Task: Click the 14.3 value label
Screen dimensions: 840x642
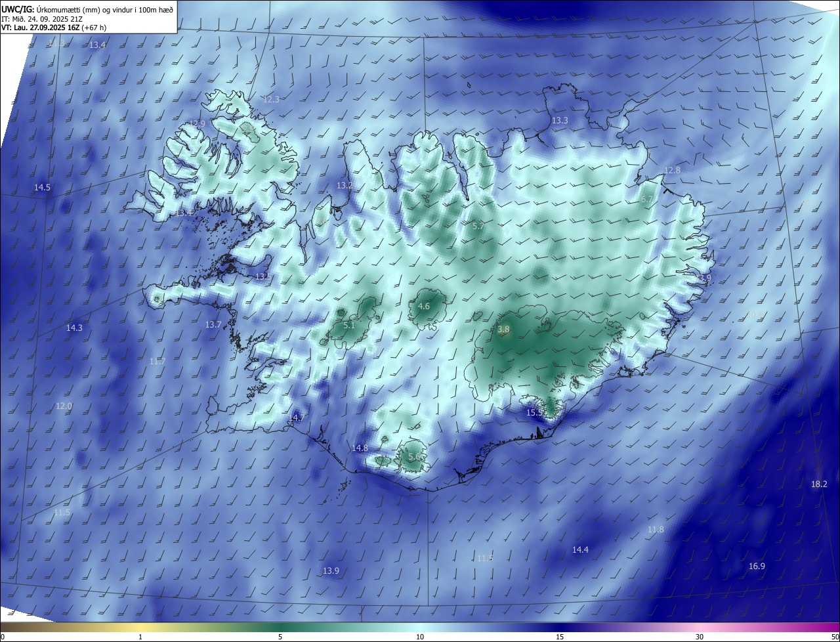Action: coord(74,328)
